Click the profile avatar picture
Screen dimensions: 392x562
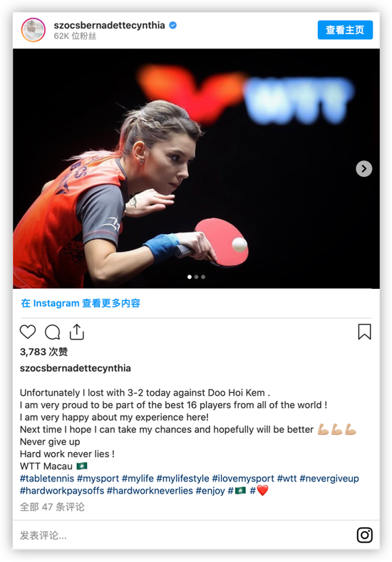tap(33, 30)
